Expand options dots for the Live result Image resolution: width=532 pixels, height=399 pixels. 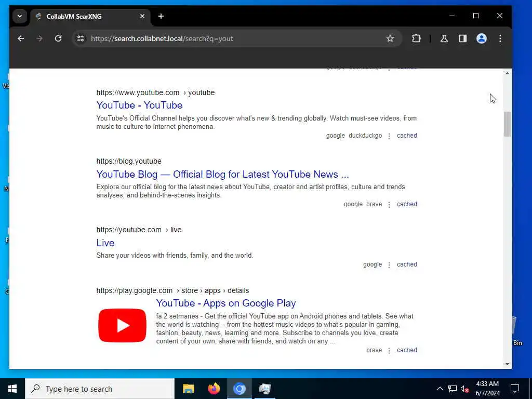pyautogui.click(x=389, y=264)
